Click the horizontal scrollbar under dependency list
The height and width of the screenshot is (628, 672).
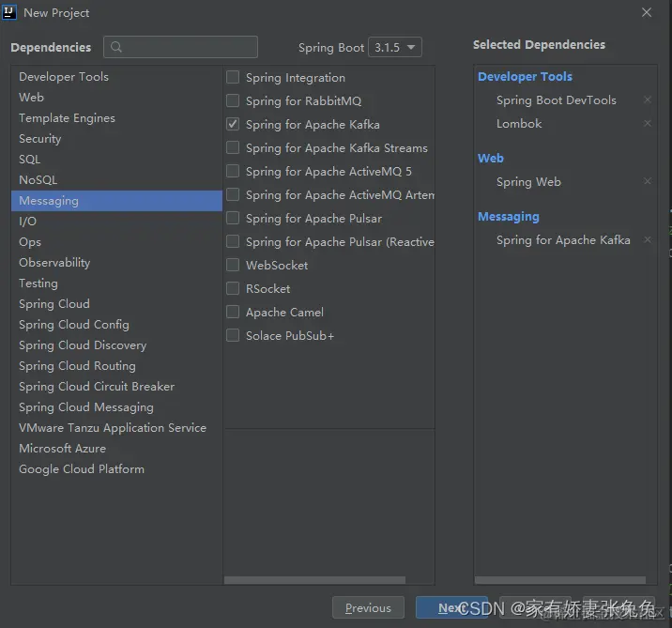click(314, 580)
